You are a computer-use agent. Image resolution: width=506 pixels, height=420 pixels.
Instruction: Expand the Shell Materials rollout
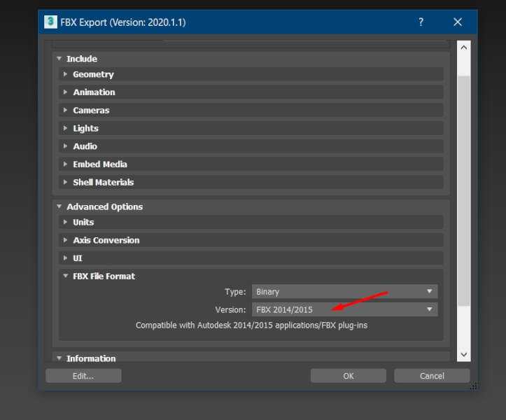tap(251, 183)
